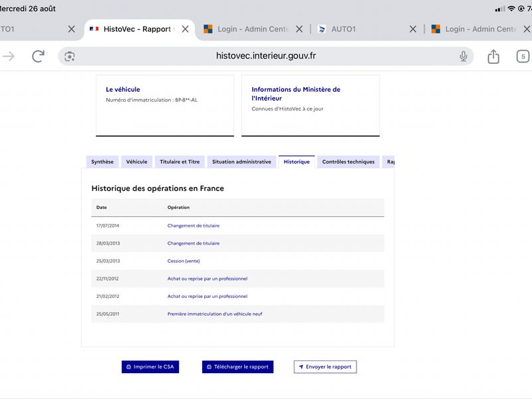
Task: Open the Titulaire et Titre tab
Action: click(180, 162)
